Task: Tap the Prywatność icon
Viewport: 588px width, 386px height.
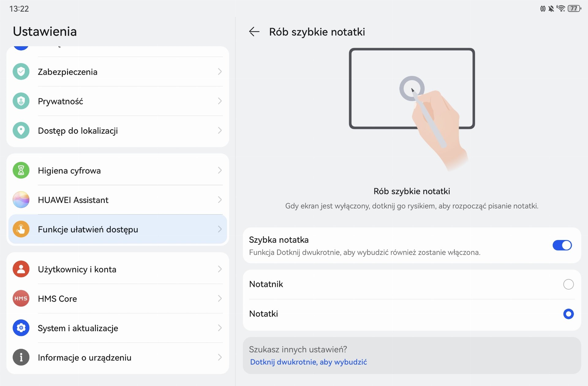Action: 21,101
